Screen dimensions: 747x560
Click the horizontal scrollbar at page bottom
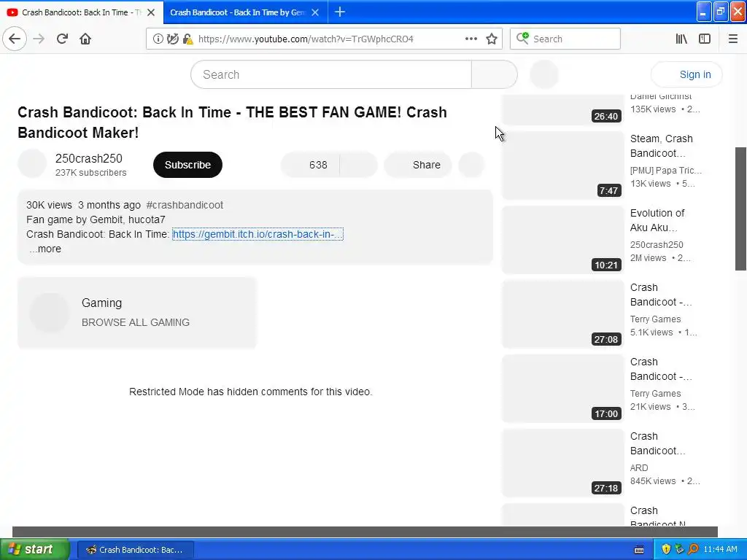tap(365, 532)
